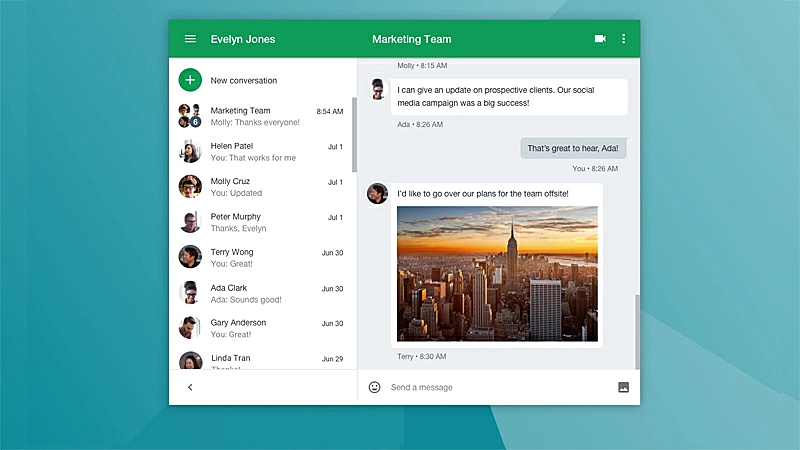The image size is (800, 450).
Task: Open the Marketing Team conversation
Action: tap(261, 116)
